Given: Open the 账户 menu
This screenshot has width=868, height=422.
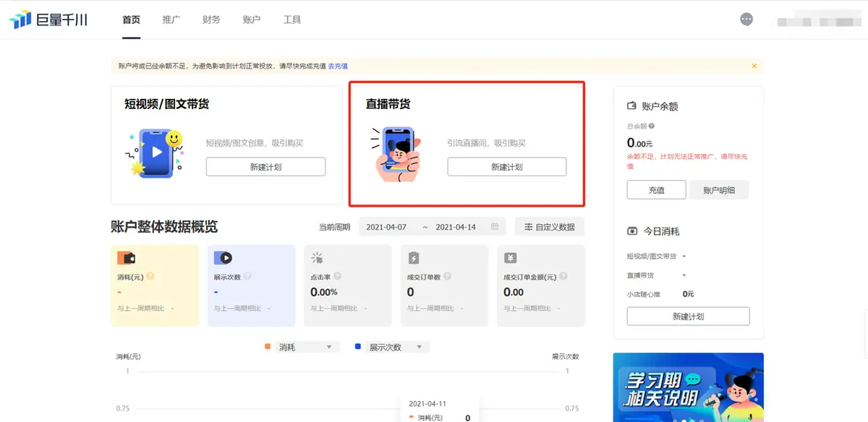Looking at the screenshot, I should (252, 20).
